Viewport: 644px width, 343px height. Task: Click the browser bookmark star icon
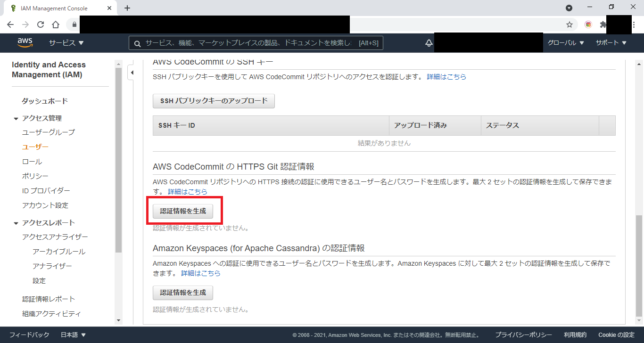[570, 24]
